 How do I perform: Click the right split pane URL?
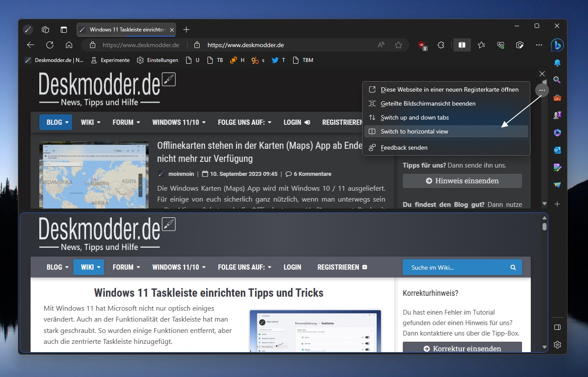pos(246,45)
